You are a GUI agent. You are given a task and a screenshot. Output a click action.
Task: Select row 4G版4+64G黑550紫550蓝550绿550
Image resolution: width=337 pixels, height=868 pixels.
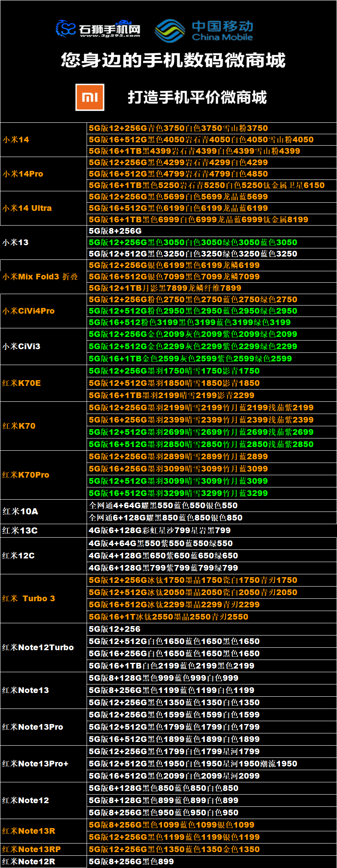(x=212, y=543)
